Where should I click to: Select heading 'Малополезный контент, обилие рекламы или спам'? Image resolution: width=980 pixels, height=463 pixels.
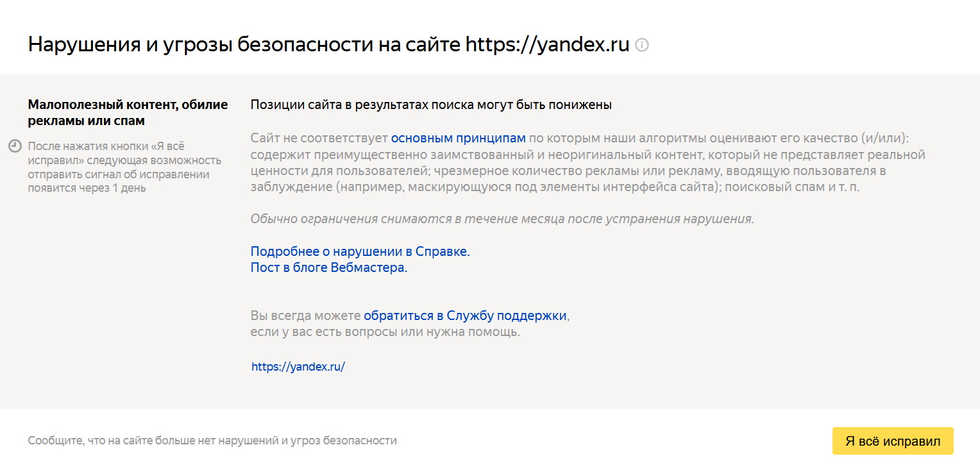(x=128, y=112)
